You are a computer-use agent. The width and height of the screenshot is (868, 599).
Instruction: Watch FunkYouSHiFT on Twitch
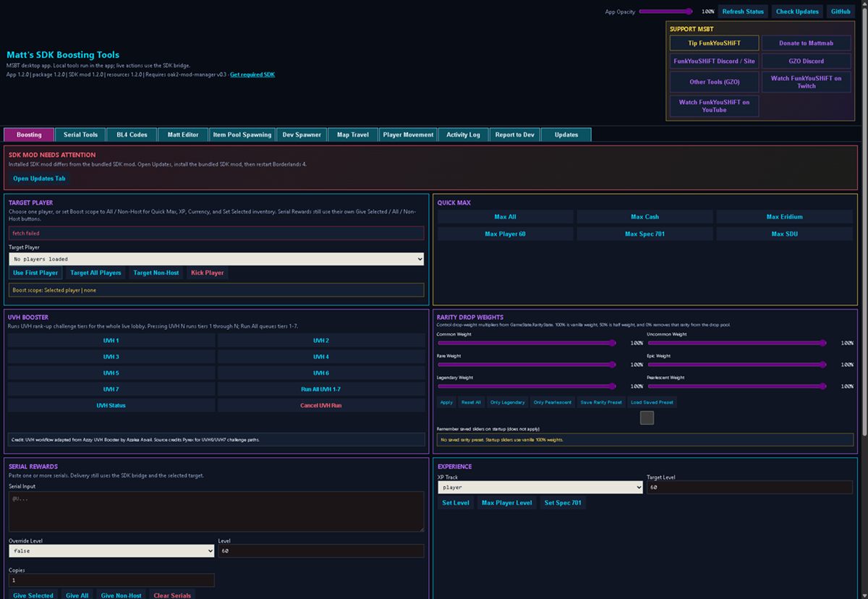point(806,82)
